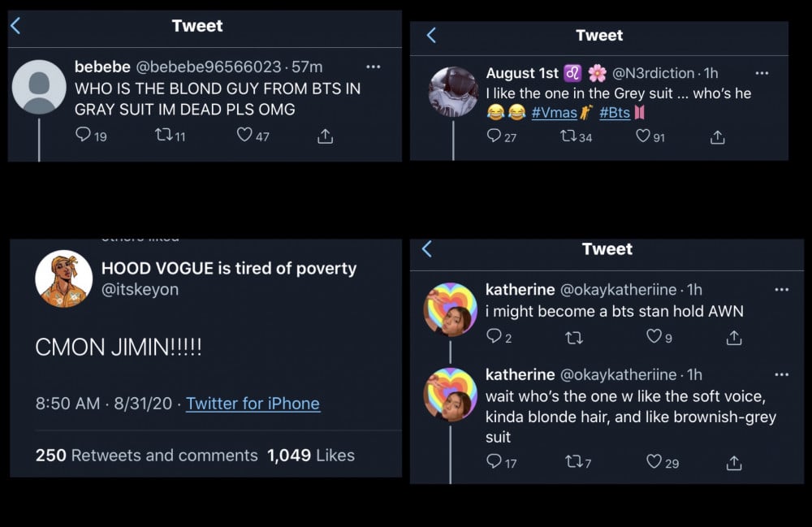
Task: Share bebebe's tweet
Action: [x=325, y=136]
